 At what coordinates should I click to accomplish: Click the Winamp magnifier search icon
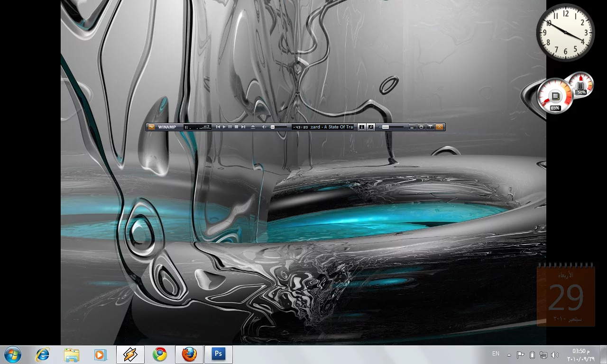click(x=371, y=127)
